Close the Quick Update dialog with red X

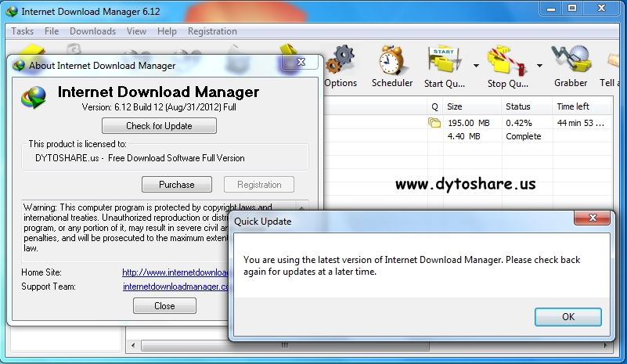(x=593, y=218)
